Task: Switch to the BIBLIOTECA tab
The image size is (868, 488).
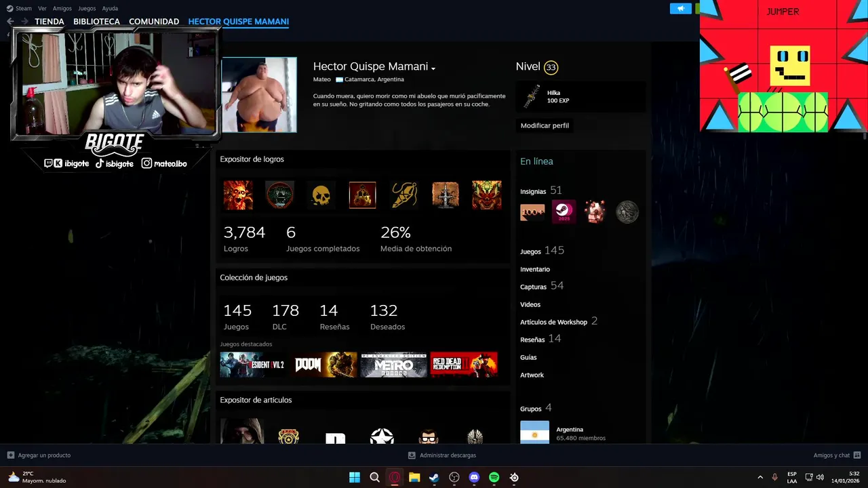Action: click(96, 22)
